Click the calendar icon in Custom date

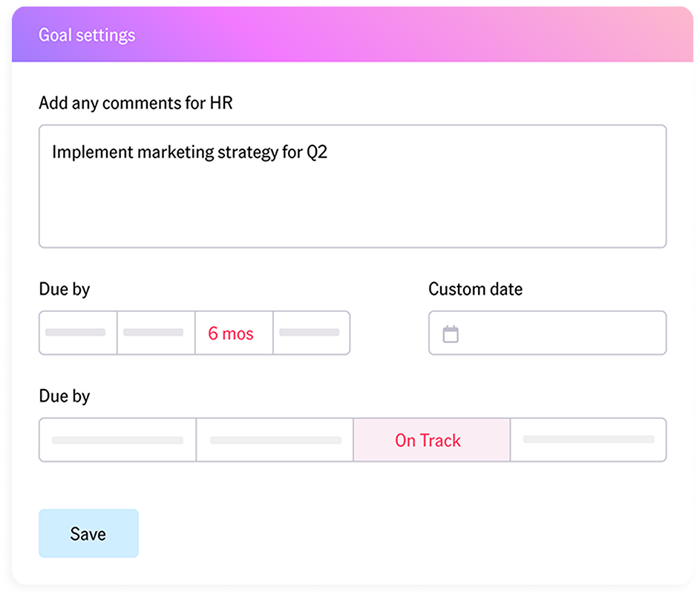coord(451,334)
